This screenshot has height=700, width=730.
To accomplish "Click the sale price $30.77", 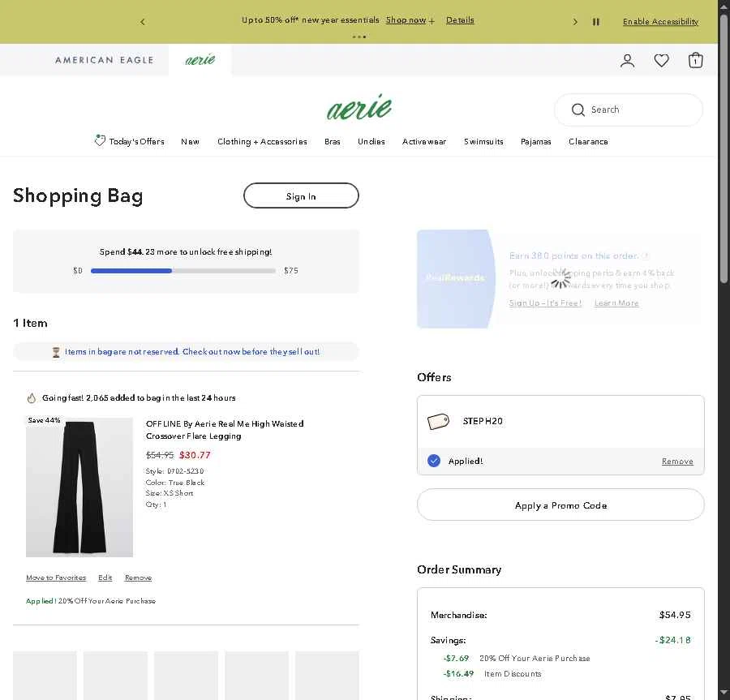I will [x=195, y=455].
